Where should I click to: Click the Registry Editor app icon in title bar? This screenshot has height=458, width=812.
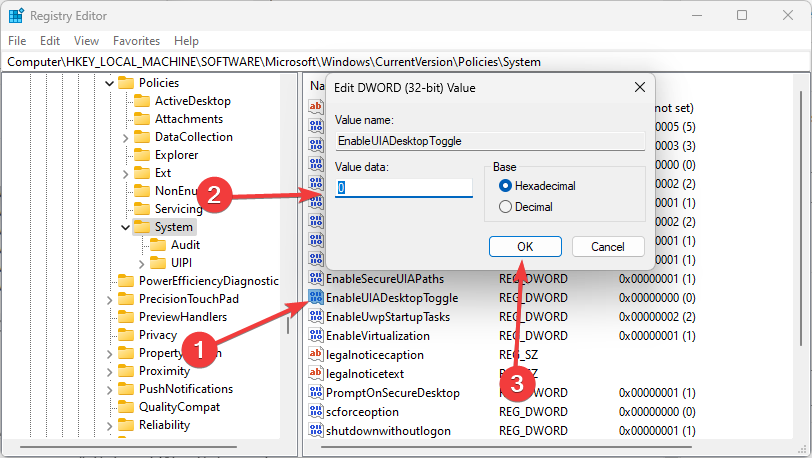point(16,16)
